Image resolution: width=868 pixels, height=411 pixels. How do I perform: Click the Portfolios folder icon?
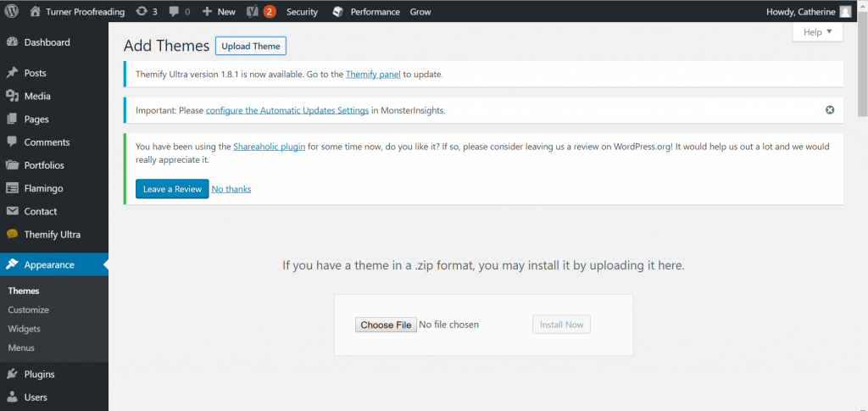click(12, 165)
